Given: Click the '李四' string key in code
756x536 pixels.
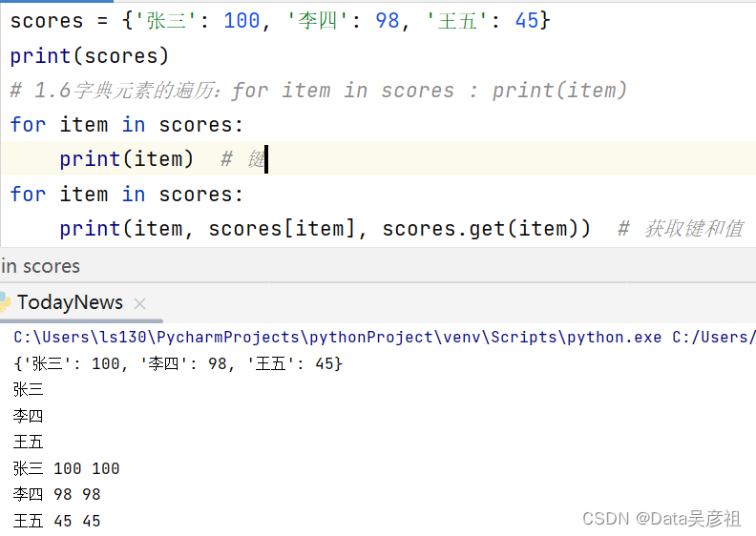Looking at the screenshot, I should (317, 21).
